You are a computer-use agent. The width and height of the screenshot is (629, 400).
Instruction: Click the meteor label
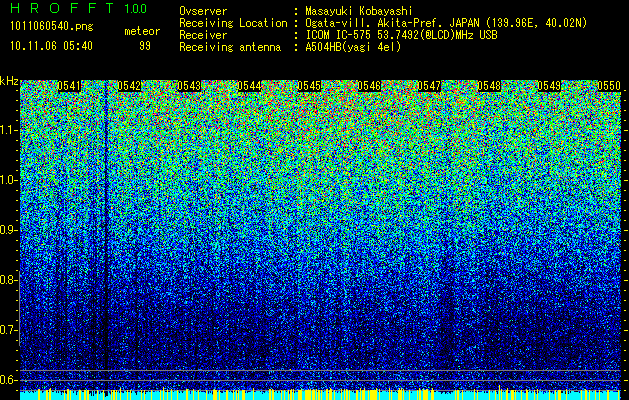tap(142, 31)
